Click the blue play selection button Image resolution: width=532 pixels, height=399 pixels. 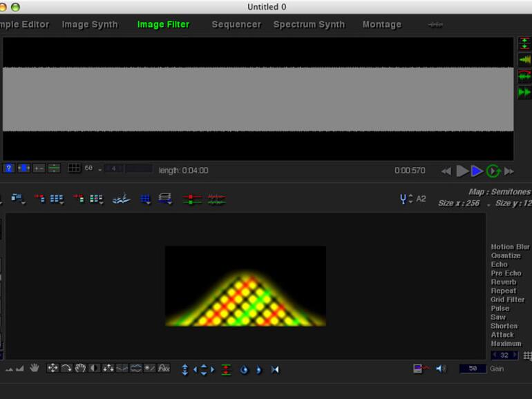pos(477,171)
